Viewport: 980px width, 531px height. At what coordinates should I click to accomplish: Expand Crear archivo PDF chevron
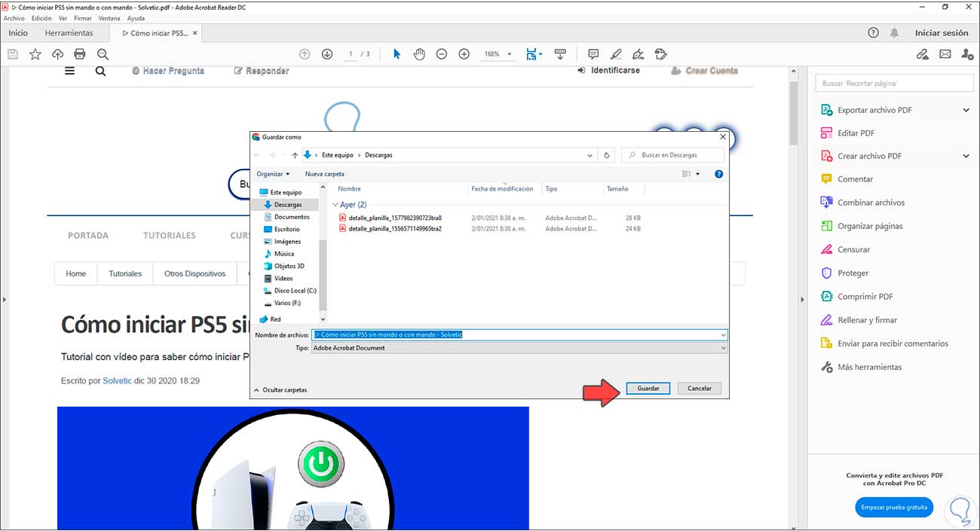pyautogui.click(x=966, y=156)
